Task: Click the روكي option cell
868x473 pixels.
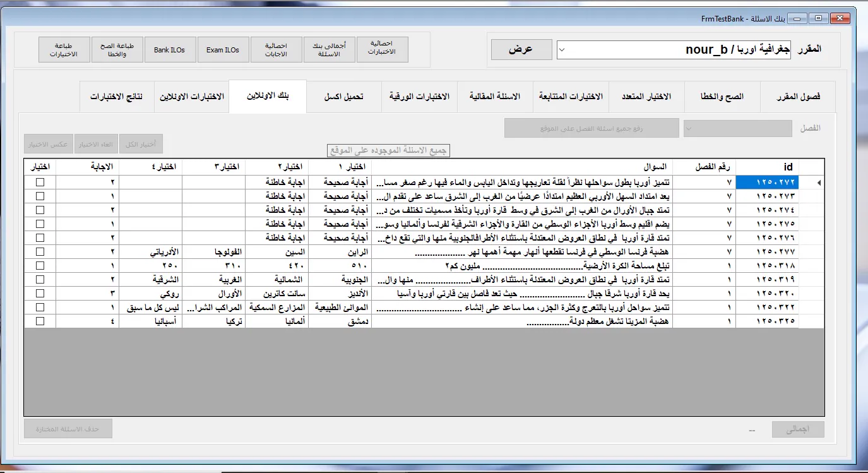Action: pyautogui.click(x=151, y=293)
